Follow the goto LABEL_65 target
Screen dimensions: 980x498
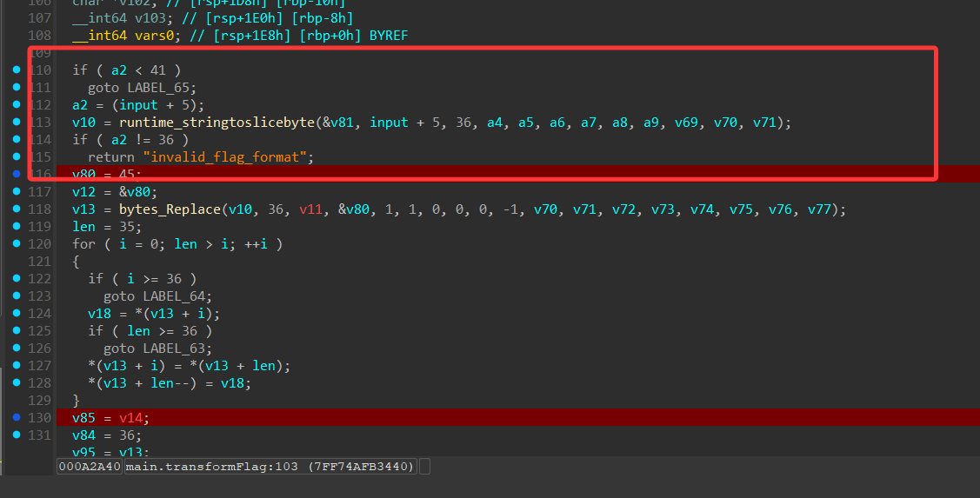coord(162,88)
